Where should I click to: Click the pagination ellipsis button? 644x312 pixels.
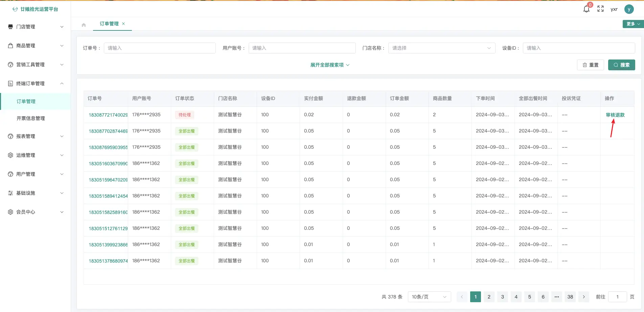click(557, 297)
